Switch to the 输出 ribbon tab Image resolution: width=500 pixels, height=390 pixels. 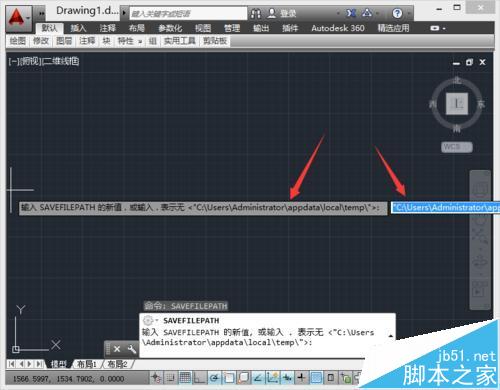tap(261, 28)
